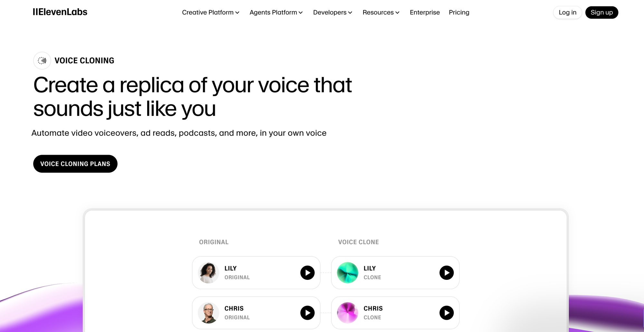Click the voice cloning waveform icon
644x332 pixels.
point(42,60)
